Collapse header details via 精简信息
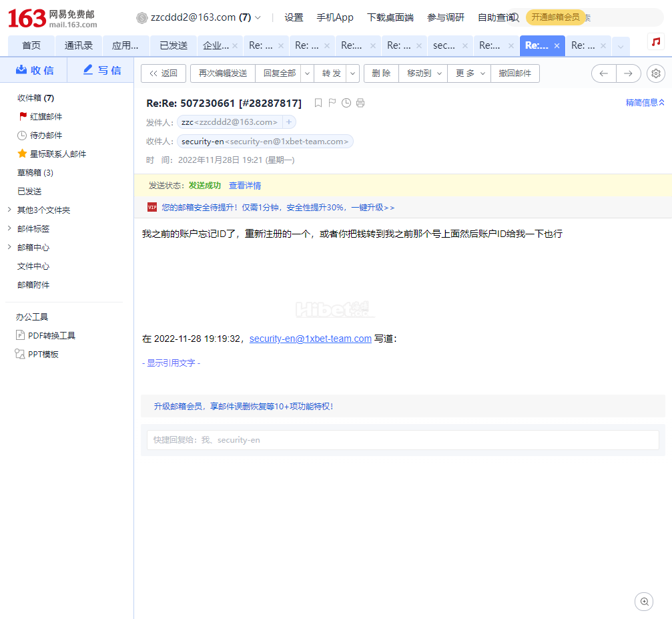672x619 pixels. click(645, 103)
